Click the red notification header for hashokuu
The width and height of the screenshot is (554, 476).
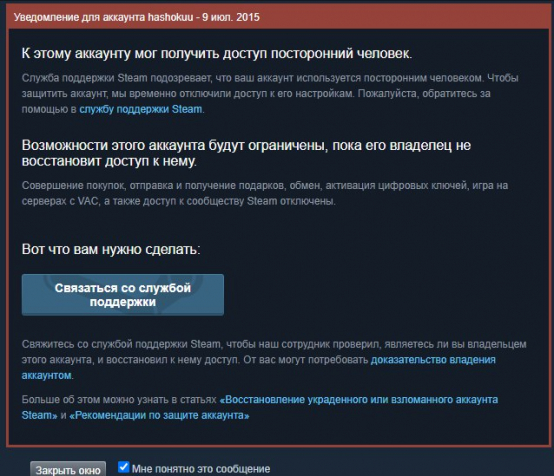tap(277, 17)
